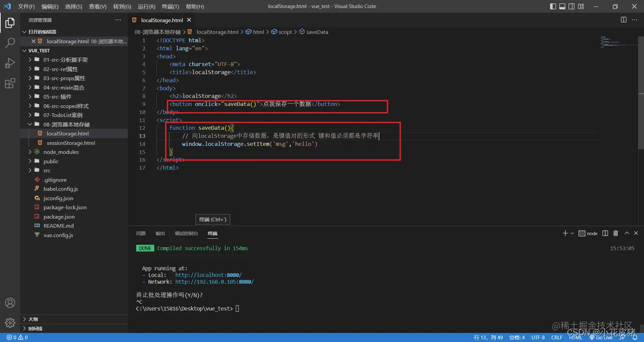Open the Manage gear icon
The width and height of the screenshot is (644, 342).
click(10, 322)
